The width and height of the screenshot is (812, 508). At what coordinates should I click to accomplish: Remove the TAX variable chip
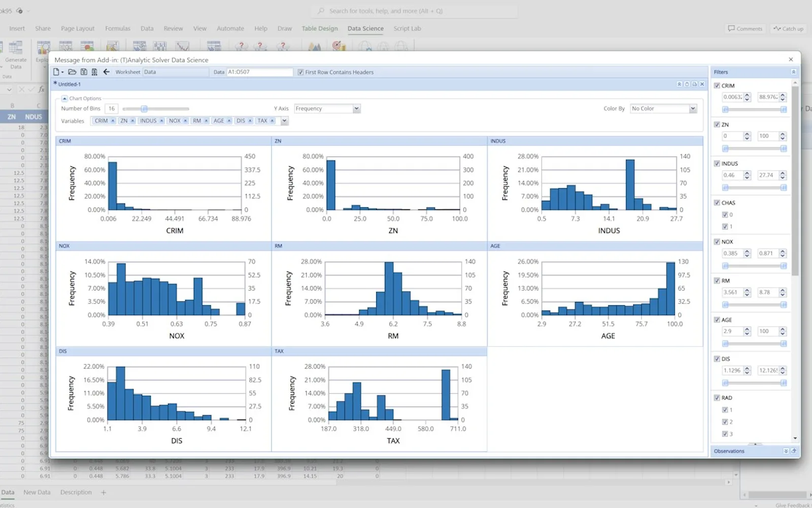pos(272,121)
